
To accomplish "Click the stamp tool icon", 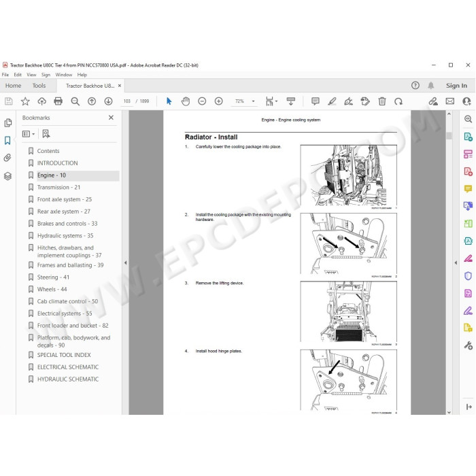I will (x=365, y=101).
